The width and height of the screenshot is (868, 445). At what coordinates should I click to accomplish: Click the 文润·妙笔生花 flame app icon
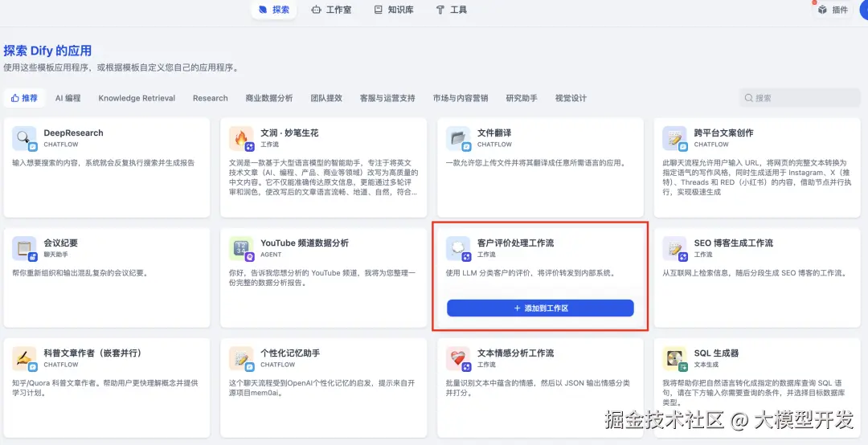click(x=241, y=138)
